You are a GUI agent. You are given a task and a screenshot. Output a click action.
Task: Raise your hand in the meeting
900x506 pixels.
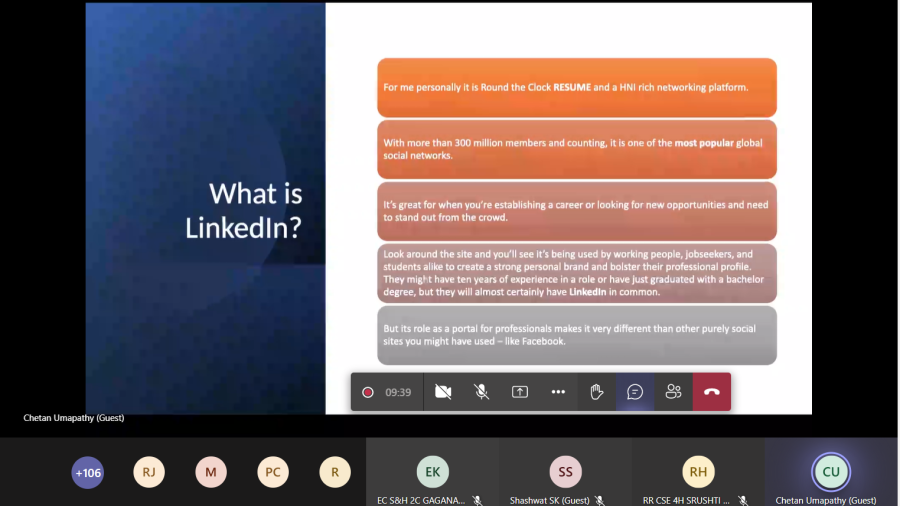pyautogui.click(x=597, y=392)
